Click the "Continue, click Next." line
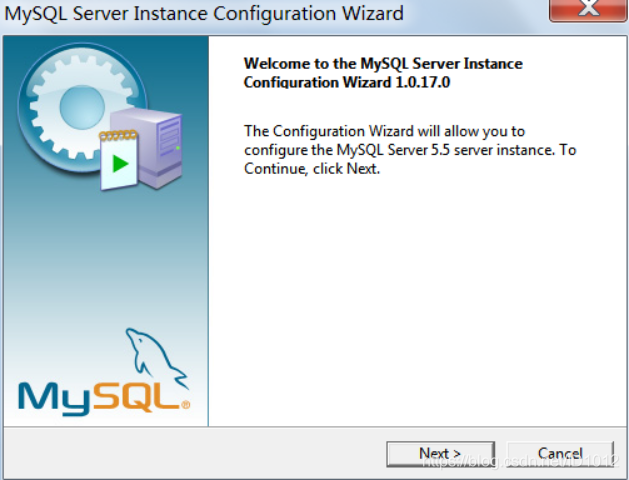Viewport: 629px width, 480px height. [312, 169]
